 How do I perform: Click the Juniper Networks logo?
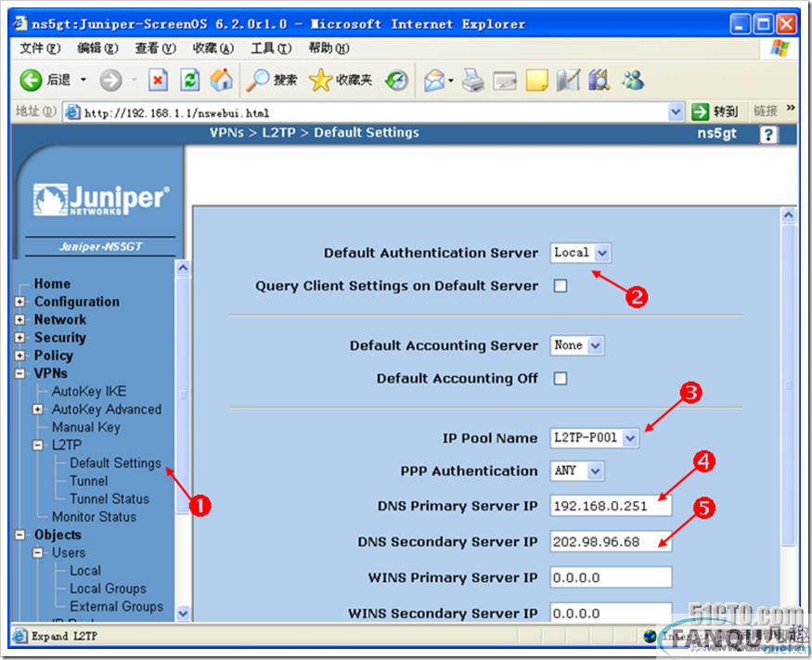point(101,200)
